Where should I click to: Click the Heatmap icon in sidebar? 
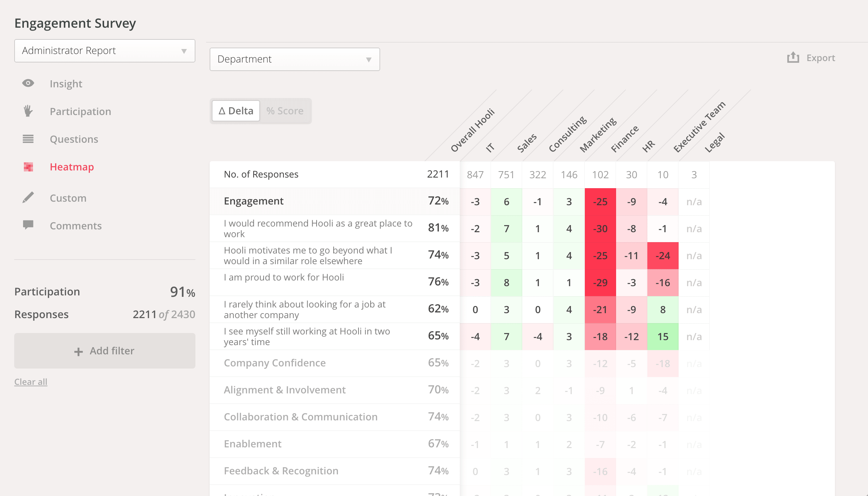click(28, 166)
